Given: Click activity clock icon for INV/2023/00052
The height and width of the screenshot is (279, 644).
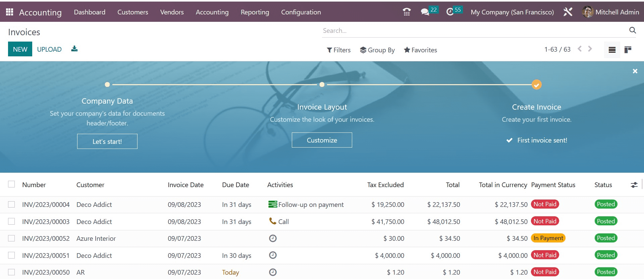Looking at the screenshot, I should [273, 238].
